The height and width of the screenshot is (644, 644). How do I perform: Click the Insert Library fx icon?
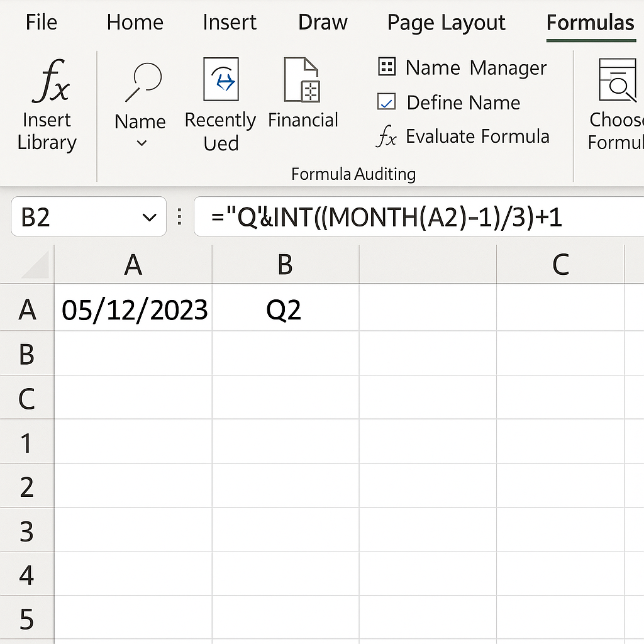50,81
